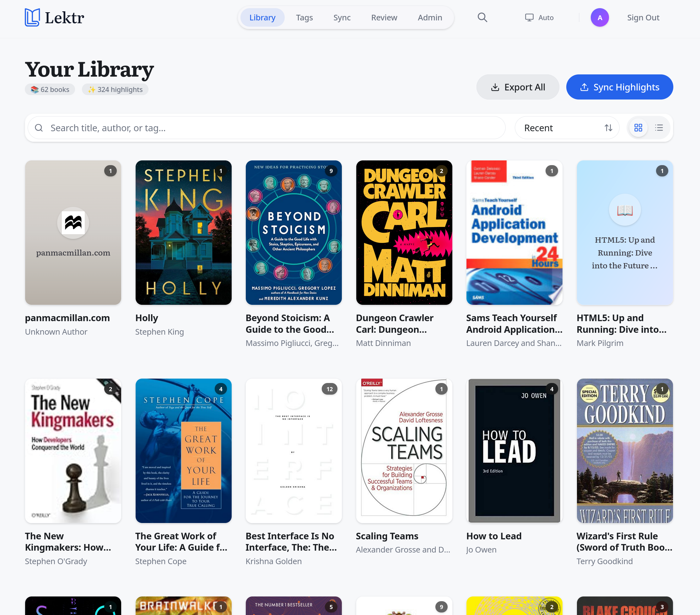Open the Admin tab
This screenshot has height=615, width=700.
click(429, 18)
